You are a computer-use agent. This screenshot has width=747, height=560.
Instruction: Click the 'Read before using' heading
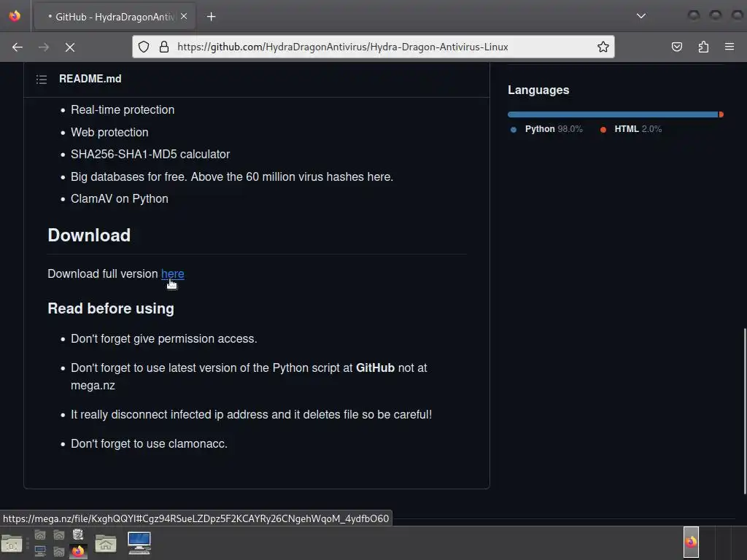(111, 308)
